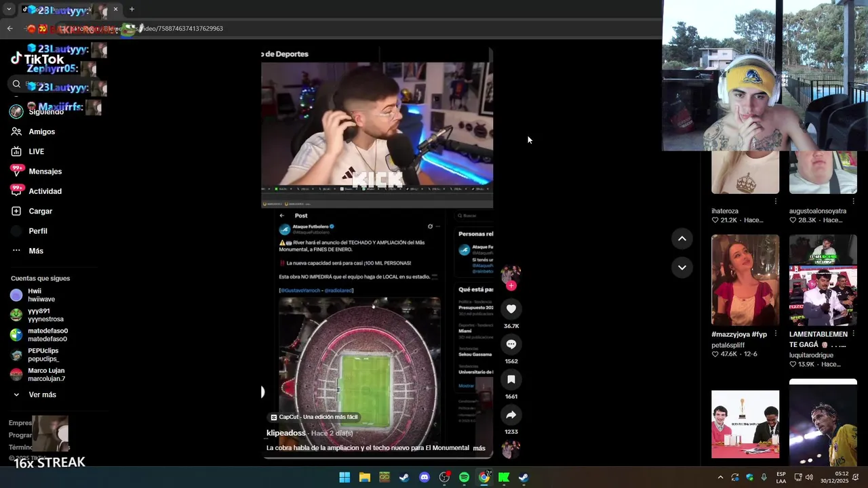Open Kick app from the taskbar
The width and height of the screenshot is (868, 488).
coord(504,477)
